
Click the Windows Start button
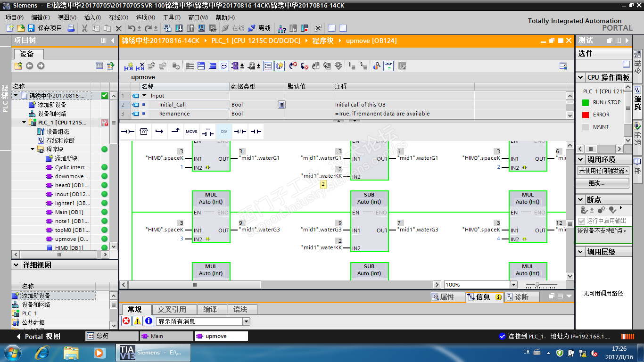pyautogui.click(x=12, y=352)
